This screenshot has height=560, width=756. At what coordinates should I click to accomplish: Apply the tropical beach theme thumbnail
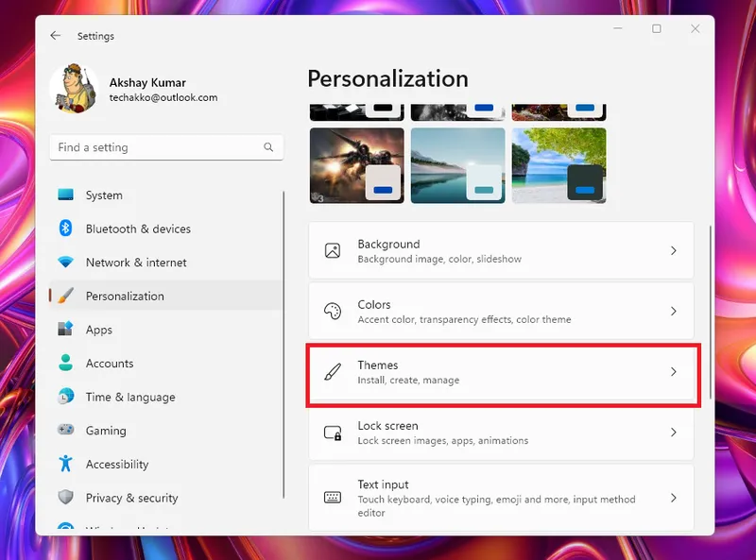pyautogui.click(x=558, y=165)
